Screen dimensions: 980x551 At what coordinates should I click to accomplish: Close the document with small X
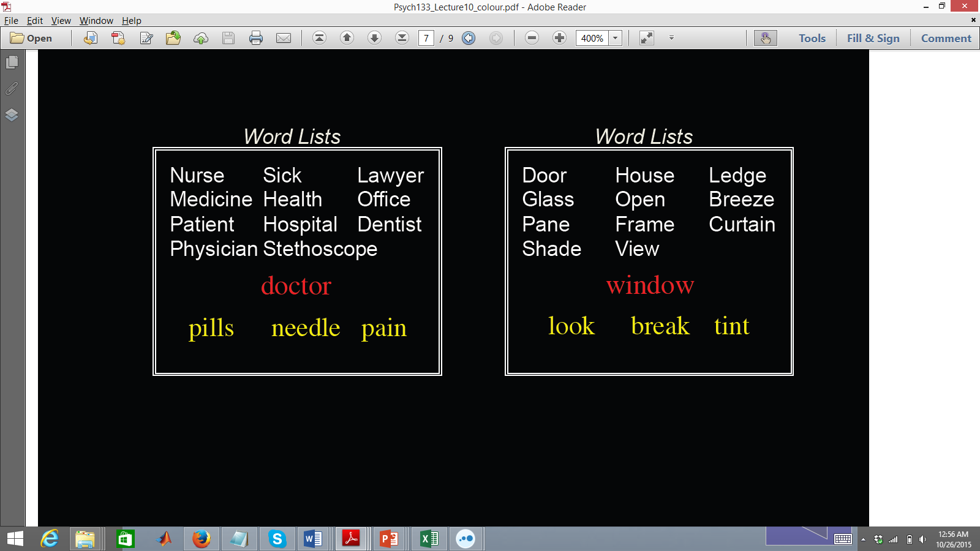[x=973, y=20]
